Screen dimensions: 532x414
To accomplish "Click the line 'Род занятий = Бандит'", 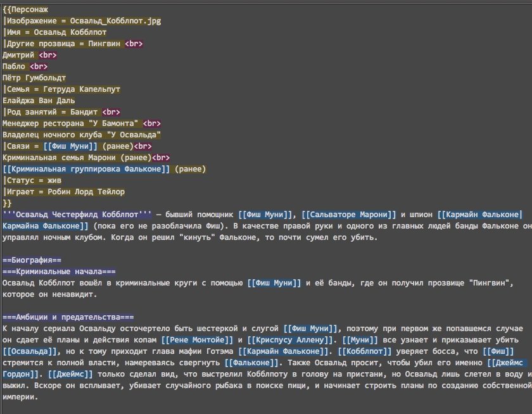I will (x=50, y=112).
